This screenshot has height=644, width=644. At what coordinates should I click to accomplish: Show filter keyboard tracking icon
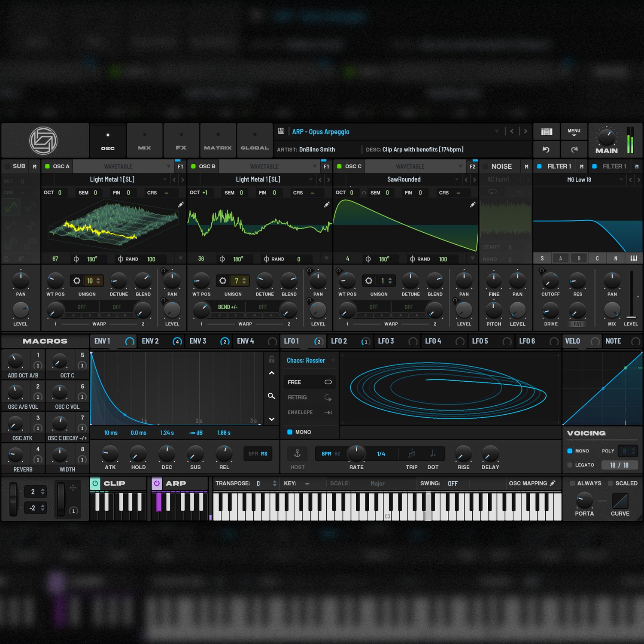pos(634,258)
